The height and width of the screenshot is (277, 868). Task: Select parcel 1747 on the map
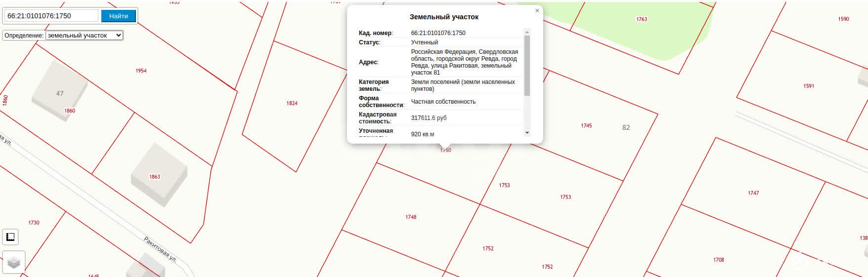753,193
